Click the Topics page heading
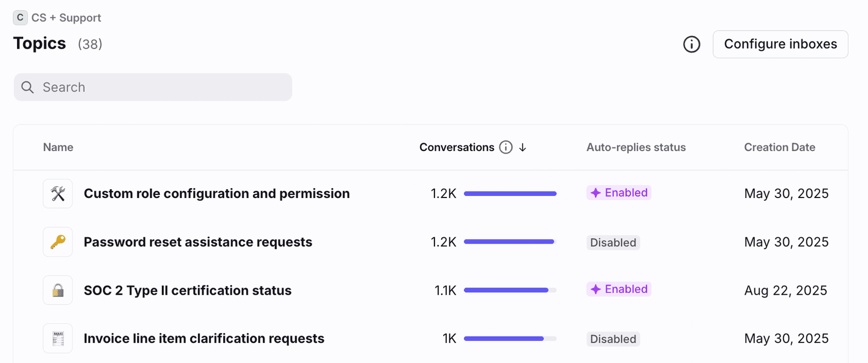The image size is (868, 363). point(39,43)
